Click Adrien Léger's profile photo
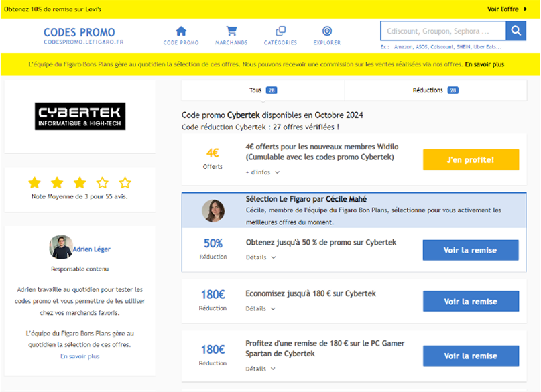 (61, 247)
